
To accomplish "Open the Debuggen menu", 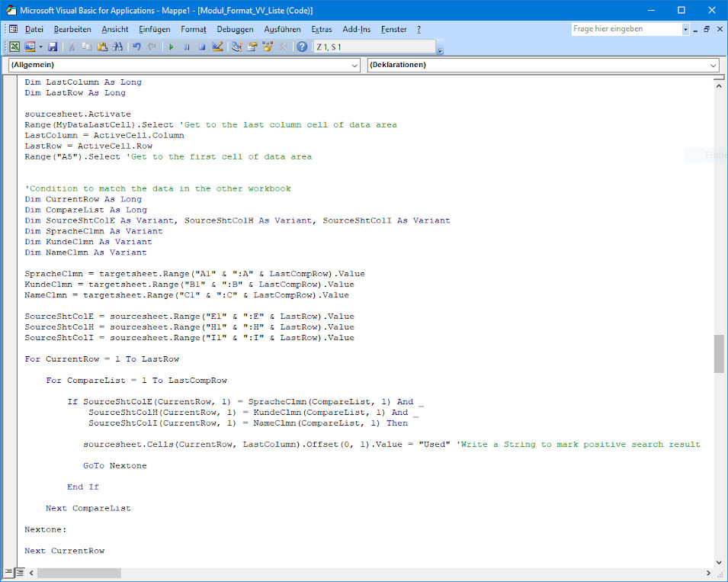I will click(x=235, y=29).
